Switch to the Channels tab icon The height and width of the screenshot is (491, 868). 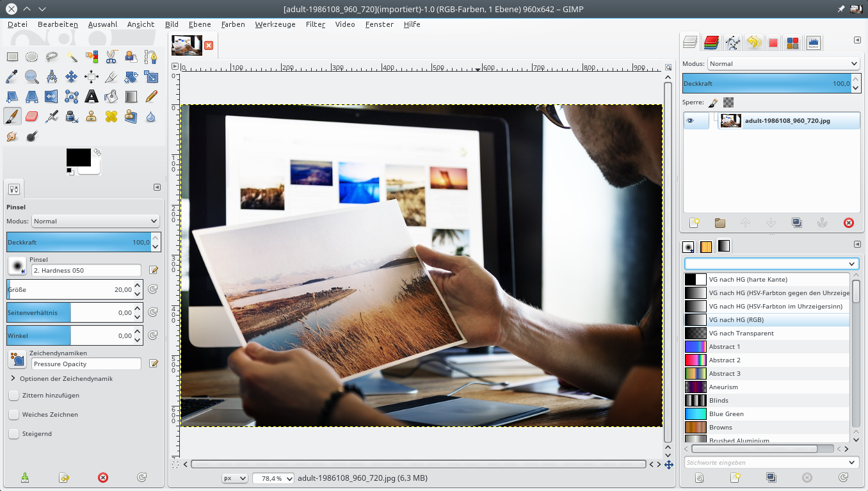click(710, 42)
